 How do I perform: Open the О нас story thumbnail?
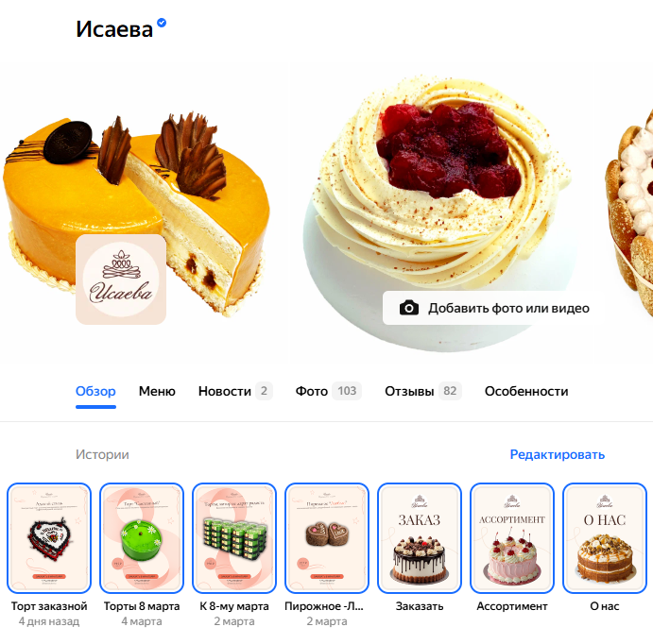coord(605,538)
